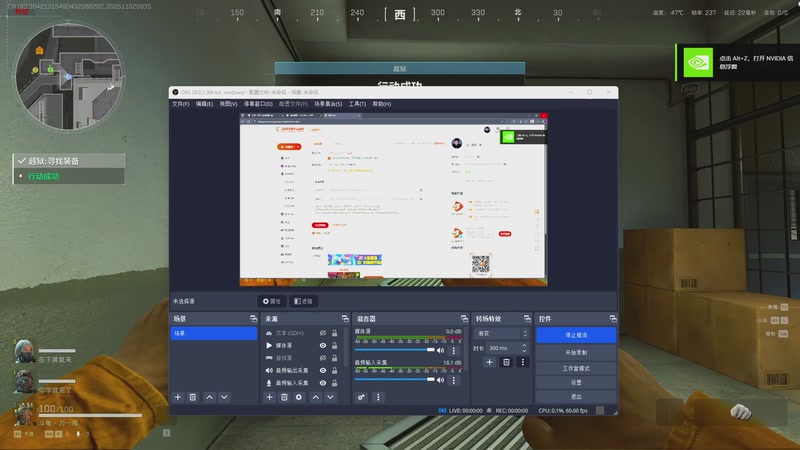The height and width of the screenshot is (450, 800).
Task: Open the 文件(F) menu
Action: [x=181, y=104]
